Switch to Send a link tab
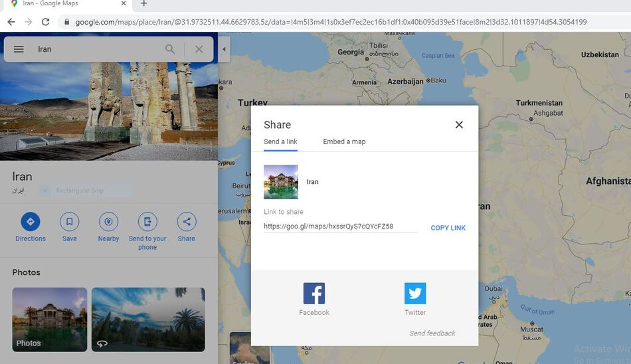Image resolution: width=631 pixels, height=364 pixels. click(x=280, y=141)
